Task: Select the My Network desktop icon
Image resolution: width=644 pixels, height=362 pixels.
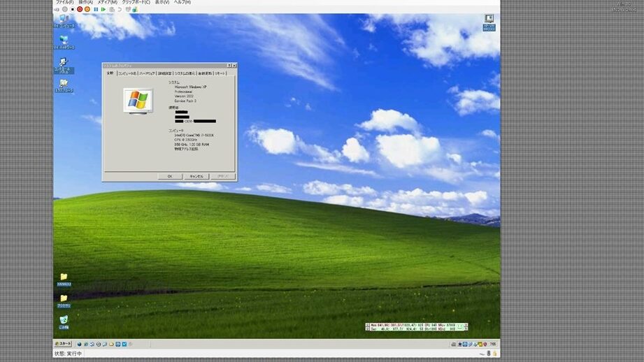Action: pyautogui.click(x=64, y=42)
